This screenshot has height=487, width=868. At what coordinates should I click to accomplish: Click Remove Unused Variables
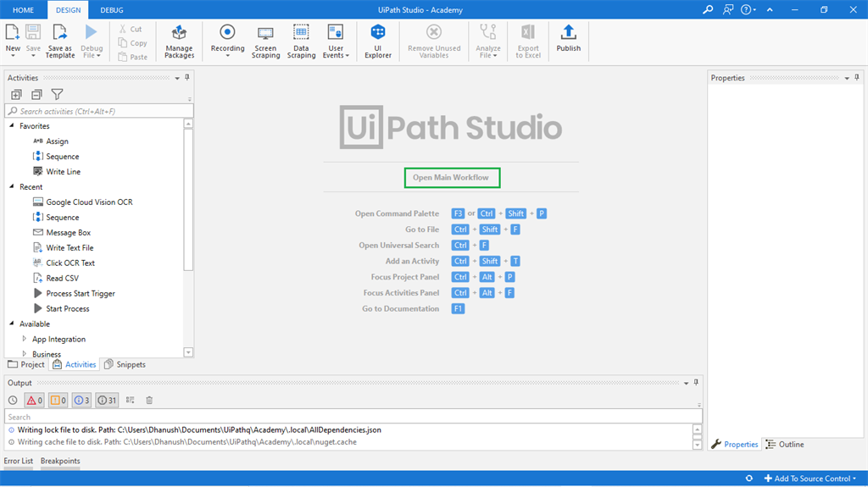[434, 42]
